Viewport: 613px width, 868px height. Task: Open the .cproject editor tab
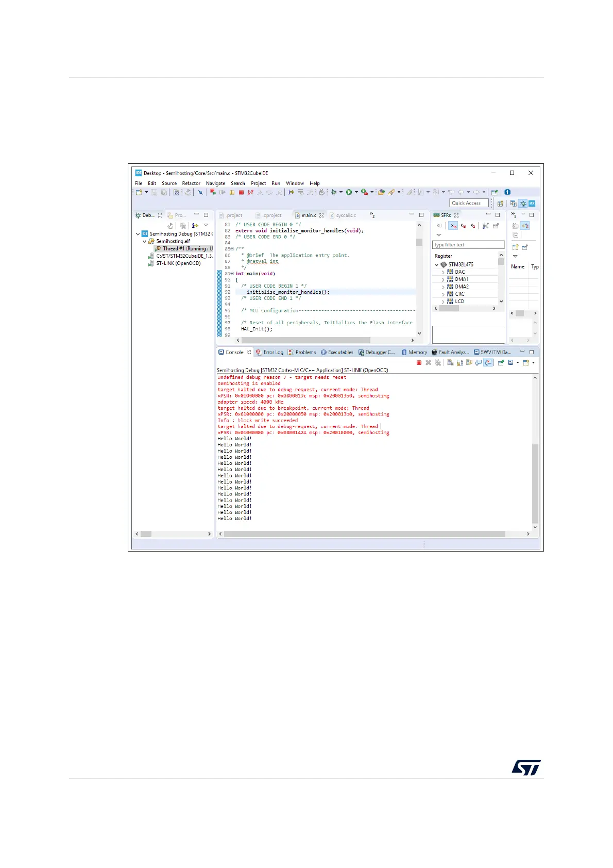[x=269, y=215]
